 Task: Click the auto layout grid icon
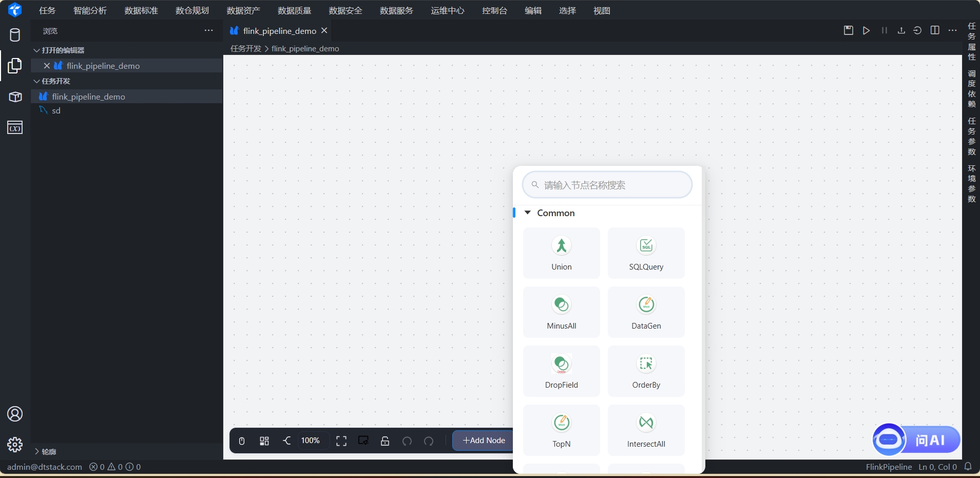pos(264,441)
